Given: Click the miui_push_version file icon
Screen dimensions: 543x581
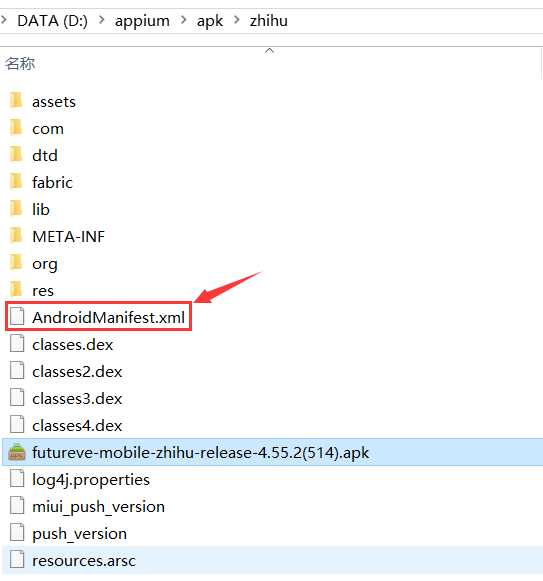Looking at the screenshot, I should (x=17, y=506).
